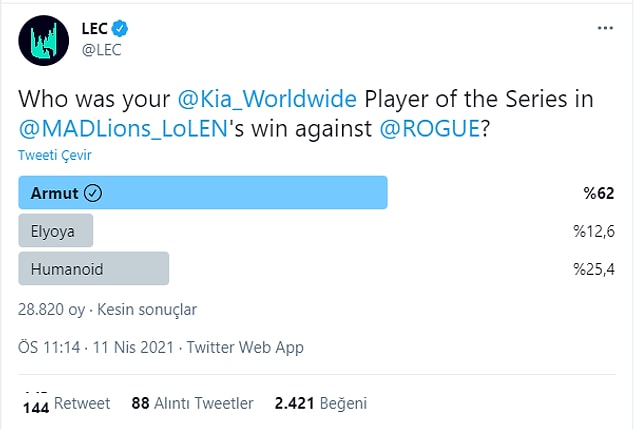View the 144 Retweet list
This screenshot has width=635, height=429.
coord(66,403)
